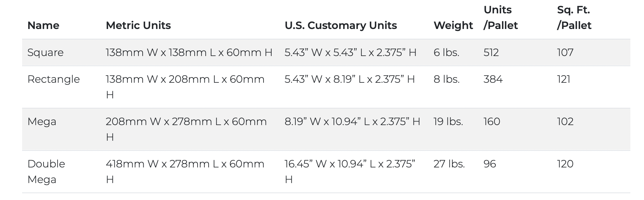Click the 96 units per pallet value
644x200 pixels.
click(x=490, y=164)
